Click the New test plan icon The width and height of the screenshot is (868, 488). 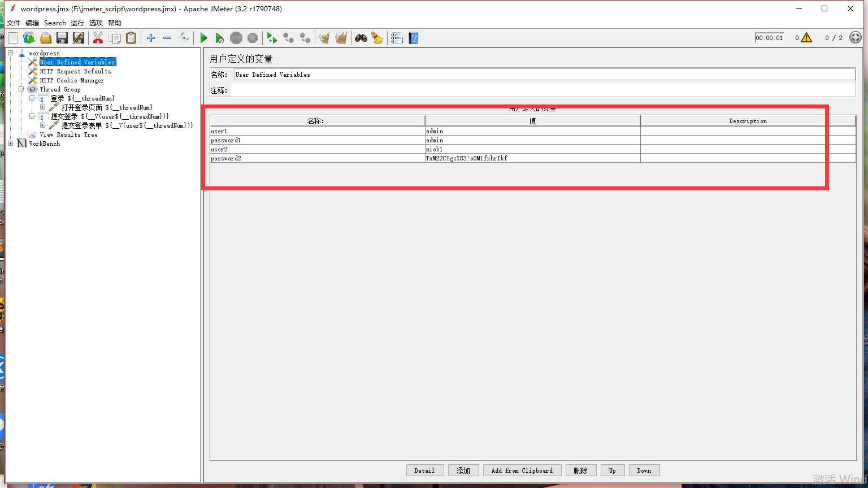(x=13, y=38)
